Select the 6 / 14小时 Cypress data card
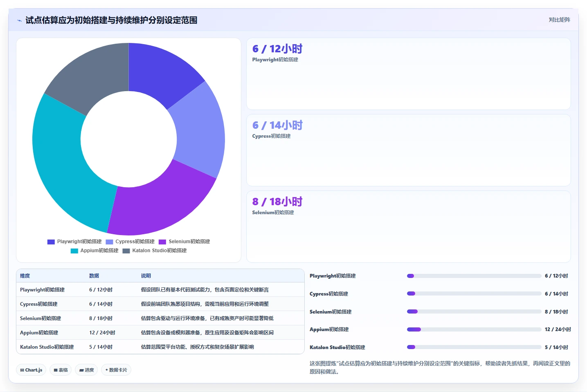This screenshot has width=587, height=392. click(408, 150)
